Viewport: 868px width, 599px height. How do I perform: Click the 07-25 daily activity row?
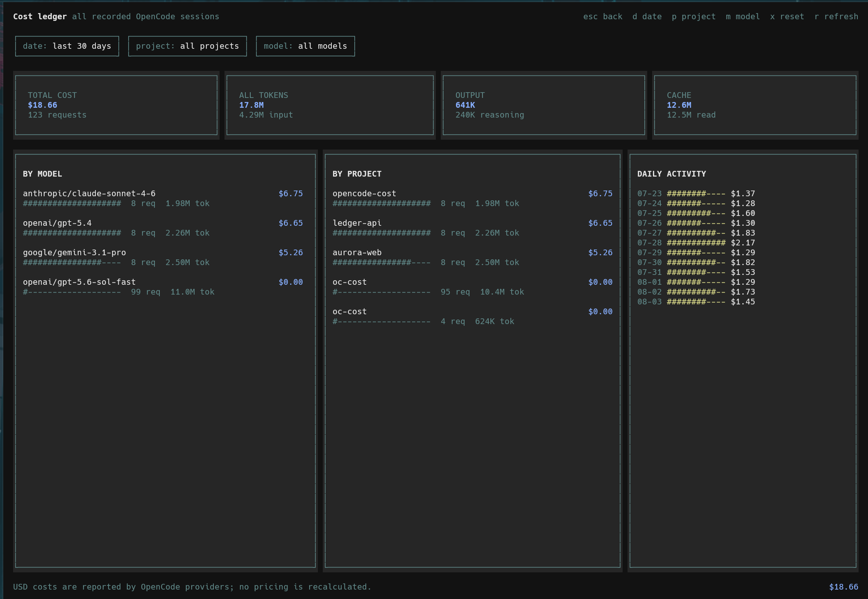click(696, 213)
